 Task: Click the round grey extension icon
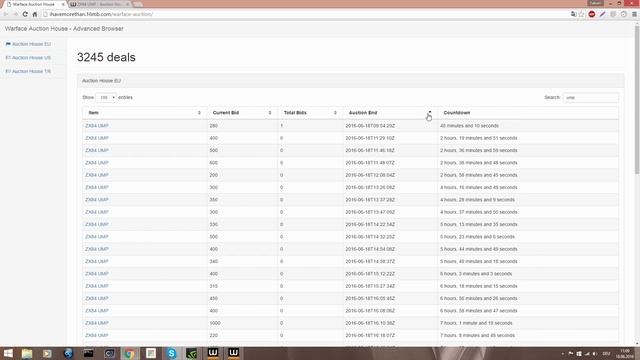(x=624, y=14)
